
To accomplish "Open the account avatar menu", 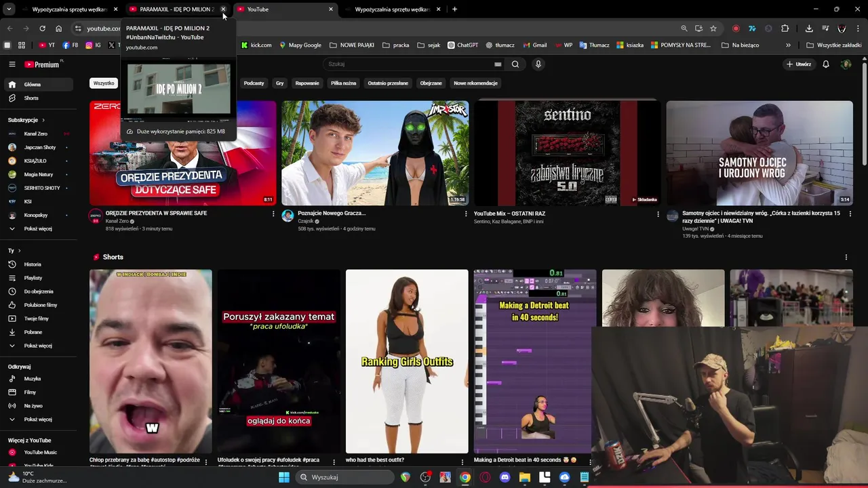I will 846,64.
